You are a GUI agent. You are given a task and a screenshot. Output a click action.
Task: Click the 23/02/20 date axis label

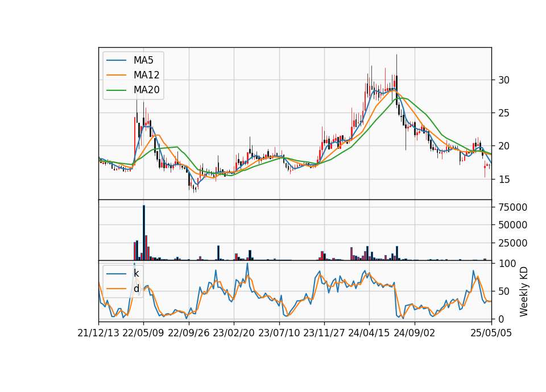click(234, 333)
